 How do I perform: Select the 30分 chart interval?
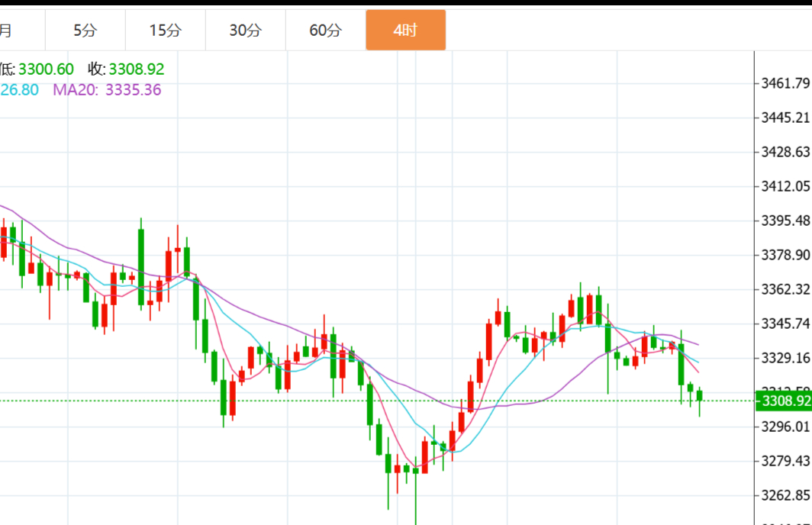click(246, 30)
